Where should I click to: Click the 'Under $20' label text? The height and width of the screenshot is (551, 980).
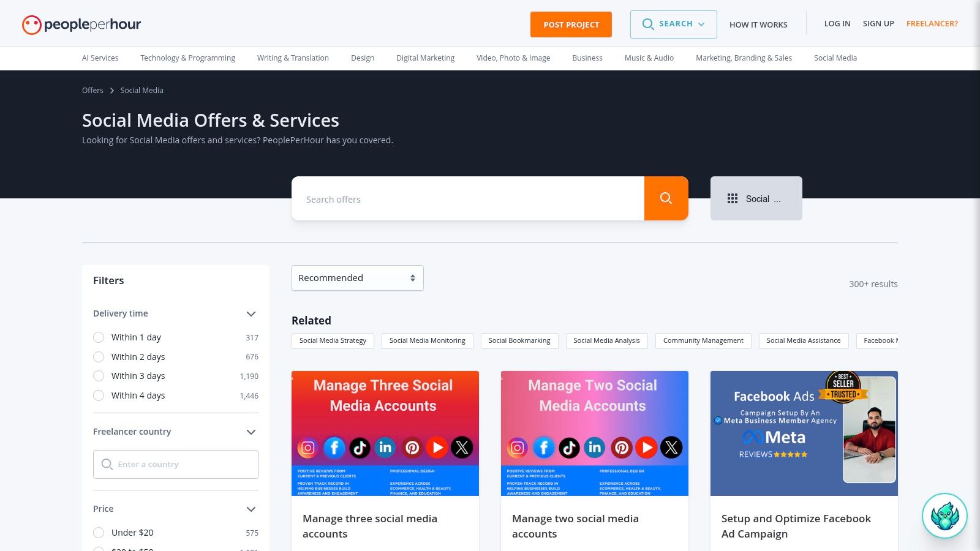pyautogui.click(x=132, y=533)
